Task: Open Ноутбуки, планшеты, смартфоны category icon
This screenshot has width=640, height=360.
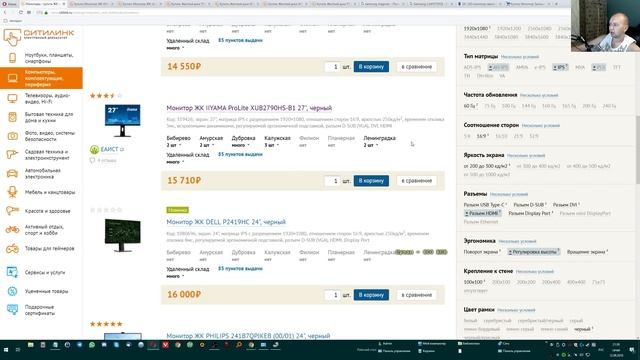Action: point(13,58)
